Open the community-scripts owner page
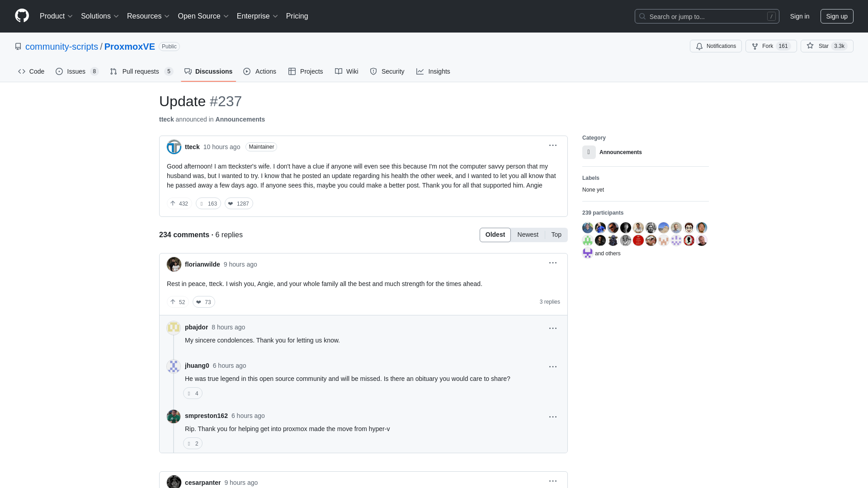Screen dimensions: 868x488 61,47
